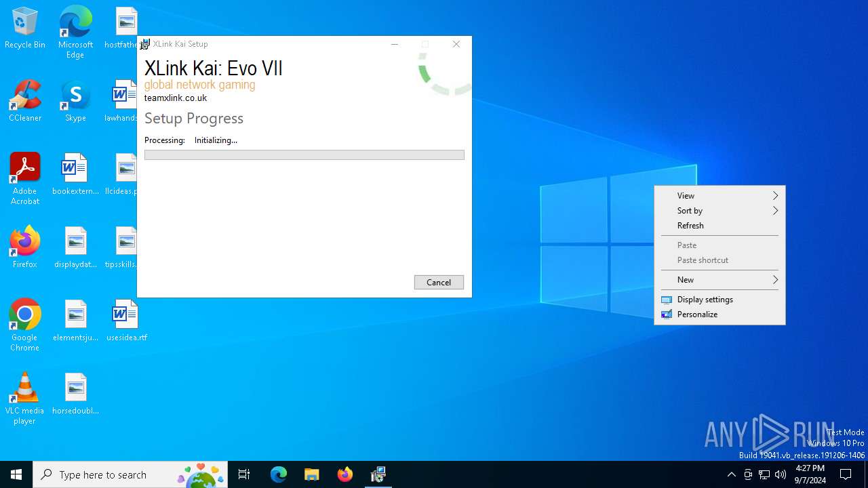Select the llcideas image file icon
The height and width of the screenshot is (488, 868).
121,175
